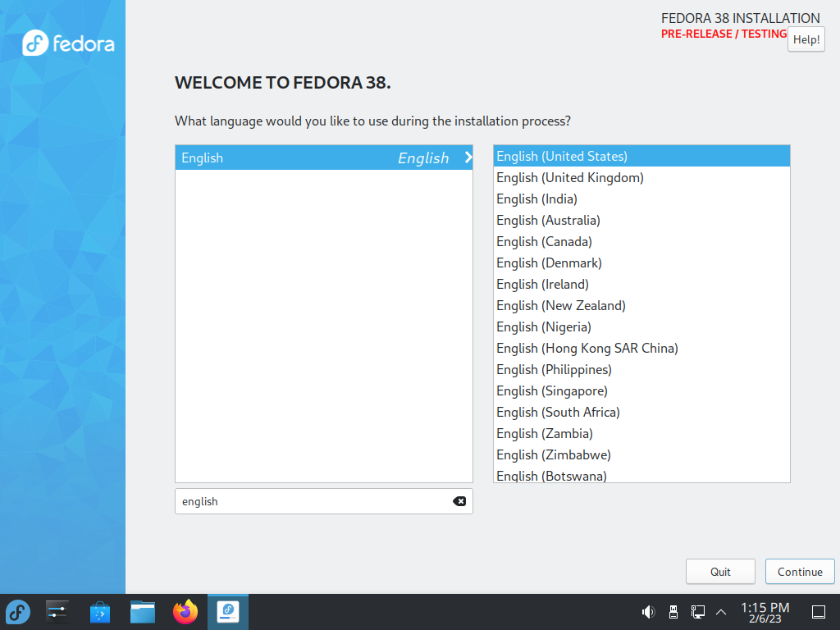840x630 pixels.
Task: Select English (South Africa) locale
Action: 641,412
